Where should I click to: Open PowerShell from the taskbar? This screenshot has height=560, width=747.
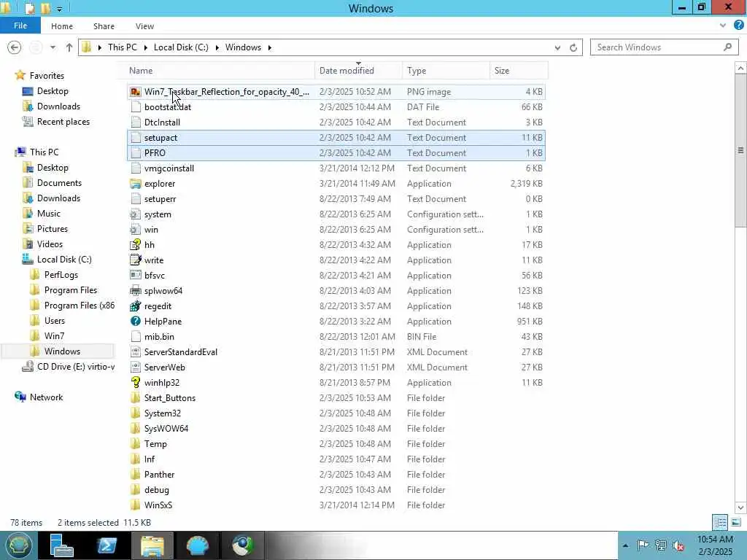tap(107, 545)
